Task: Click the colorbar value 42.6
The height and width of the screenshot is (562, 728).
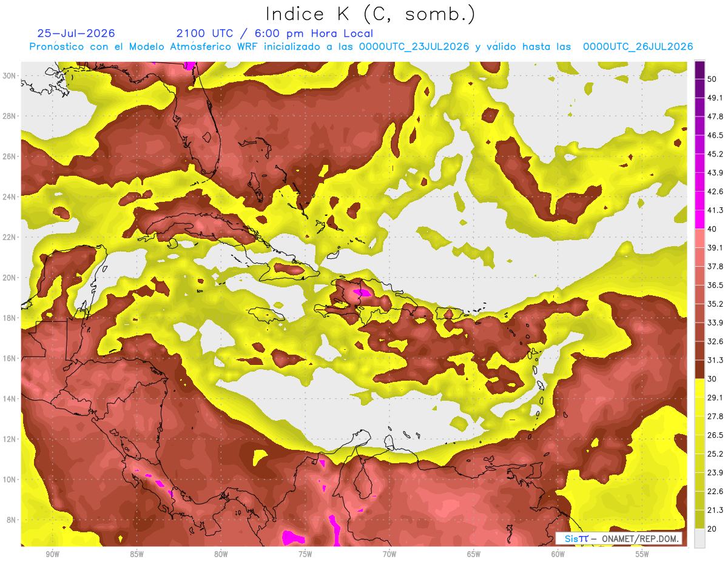Action: click(x=715, y=192)
